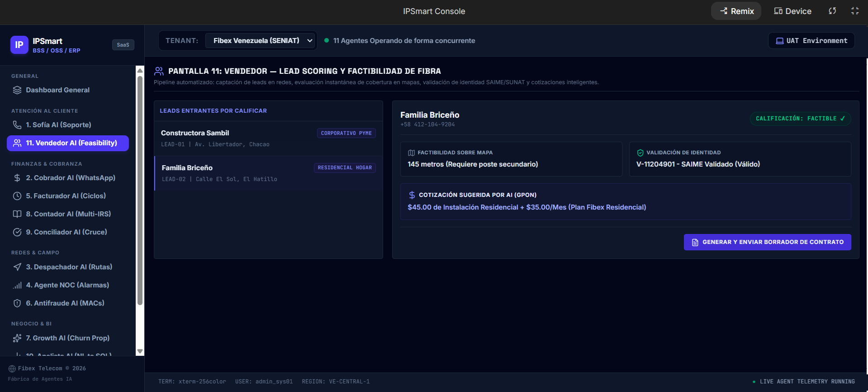
Task: Select the Familia Briceño lead row
Action: tap(268, 173)
